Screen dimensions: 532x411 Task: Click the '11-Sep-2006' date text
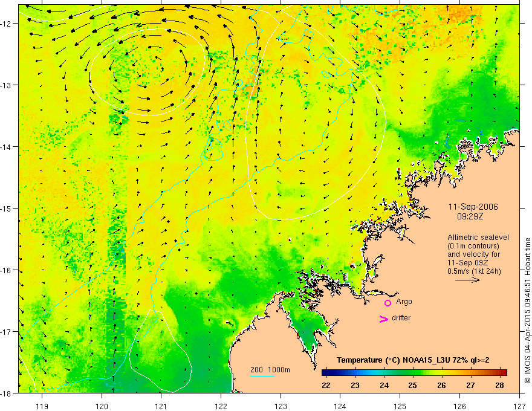473,207
